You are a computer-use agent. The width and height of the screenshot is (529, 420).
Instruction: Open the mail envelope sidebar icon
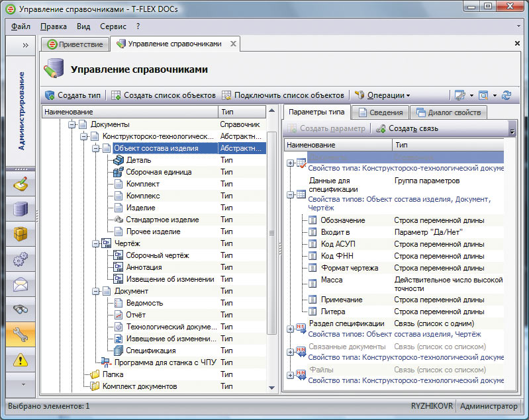click(x=21, y=284)
